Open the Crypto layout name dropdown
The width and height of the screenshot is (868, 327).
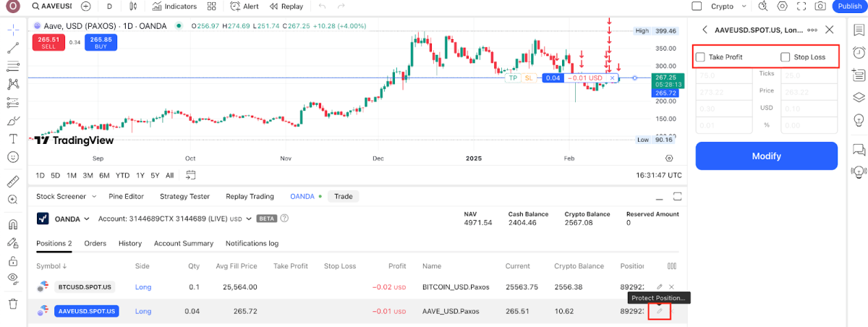point(728,6)
